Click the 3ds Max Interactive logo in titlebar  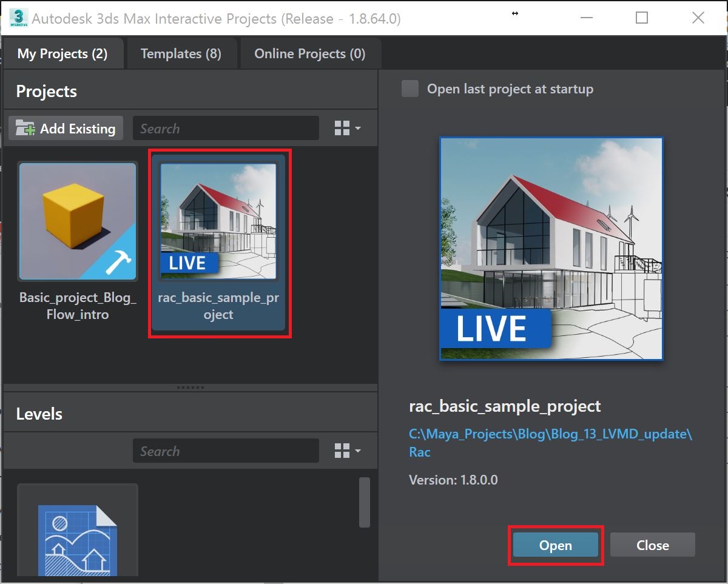(19, 19)
